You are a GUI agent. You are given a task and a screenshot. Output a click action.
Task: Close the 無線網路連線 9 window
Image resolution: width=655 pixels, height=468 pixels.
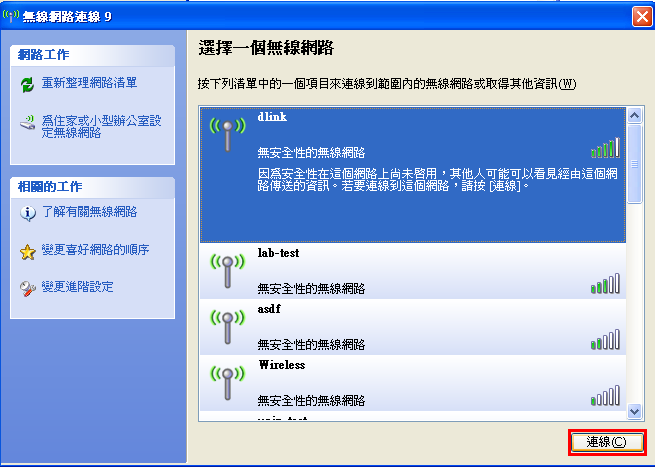tap(642, 17)
